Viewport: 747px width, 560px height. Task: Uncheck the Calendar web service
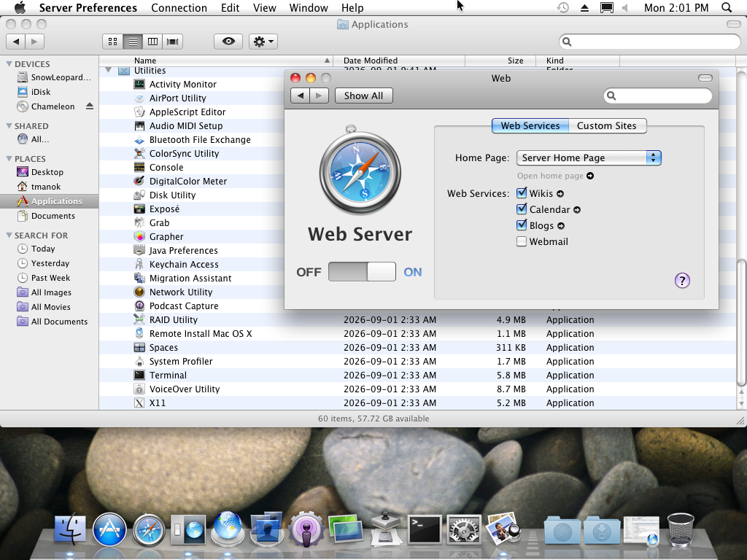pyautogui.click(x=522, y=209)
